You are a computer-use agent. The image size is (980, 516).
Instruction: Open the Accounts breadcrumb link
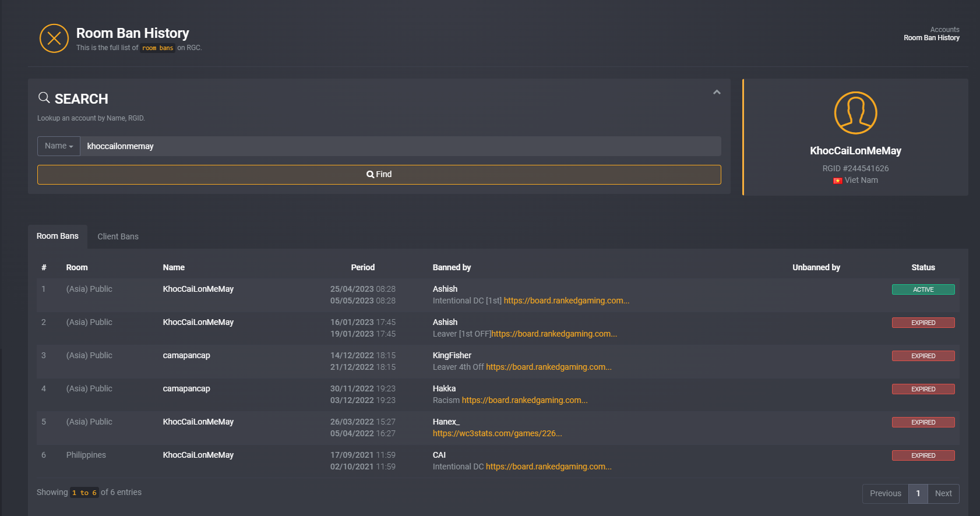tap(944, 30)
